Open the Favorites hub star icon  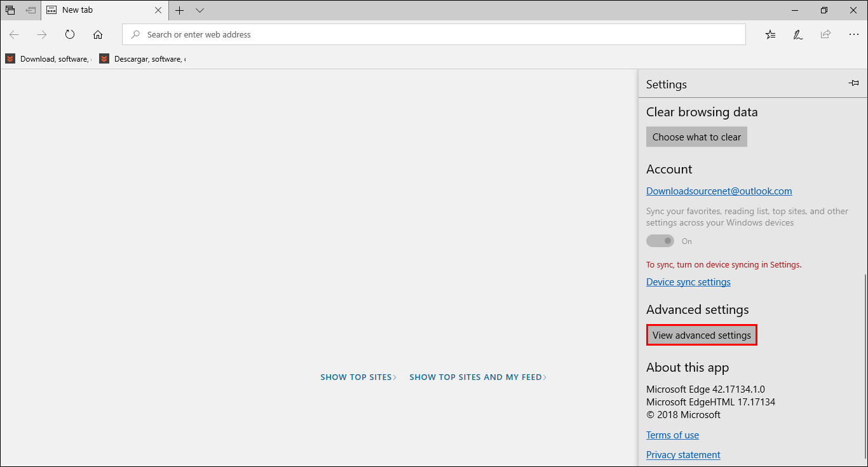(x=770, y=34)
